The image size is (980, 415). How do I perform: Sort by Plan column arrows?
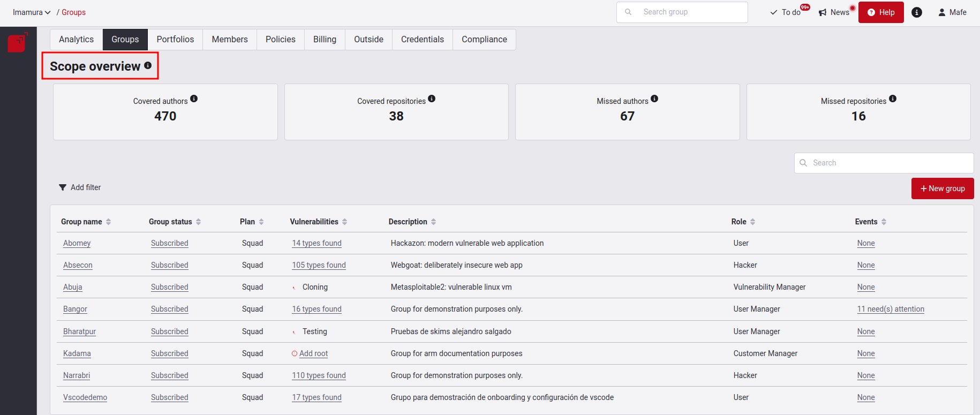pyautogui.click(x=261, y=222)
